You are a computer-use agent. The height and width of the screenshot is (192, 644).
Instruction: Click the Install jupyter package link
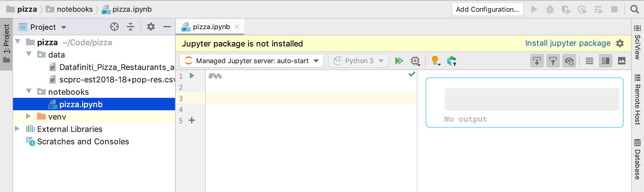coord(568,43)
